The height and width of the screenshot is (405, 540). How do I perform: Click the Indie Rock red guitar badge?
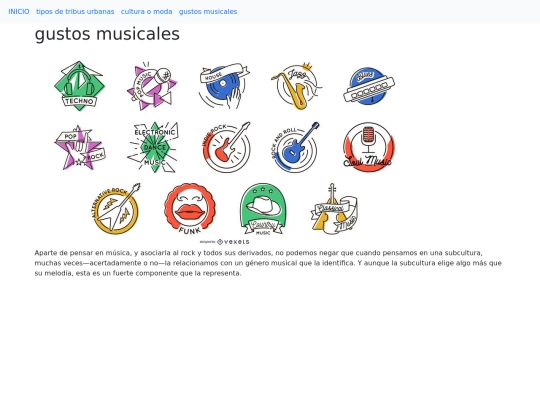point(226,147)
